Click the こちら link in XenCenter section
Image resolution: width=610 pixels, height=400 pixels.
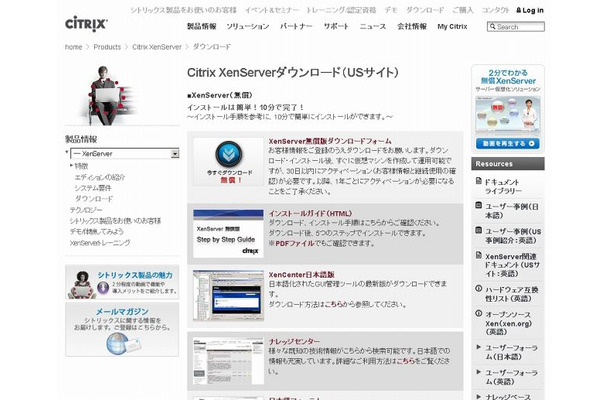point(334,304)
